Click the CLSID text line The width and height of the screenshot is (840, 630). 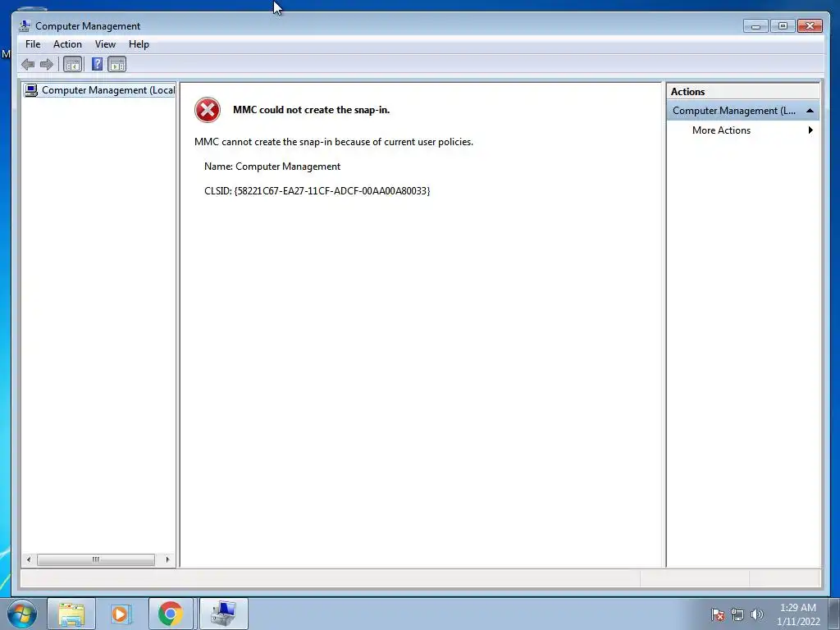317,190
